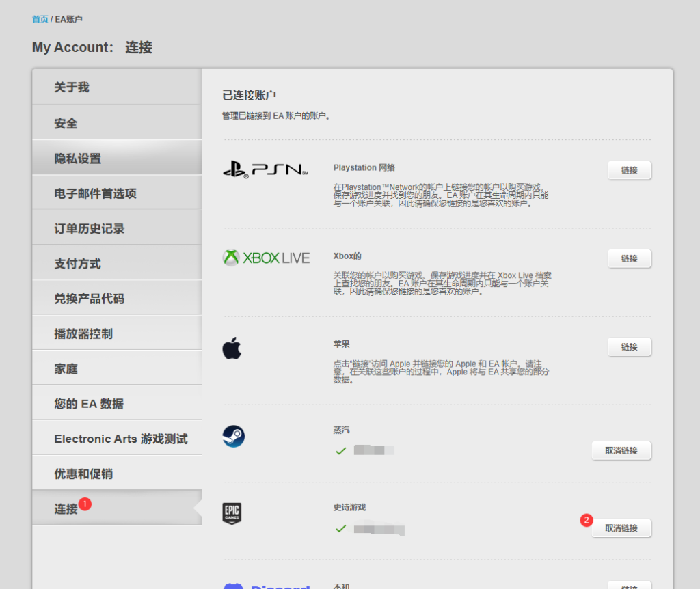
Task: Unlink Epic Games with 取消链接 button
Action: click(x=621, y=528)
